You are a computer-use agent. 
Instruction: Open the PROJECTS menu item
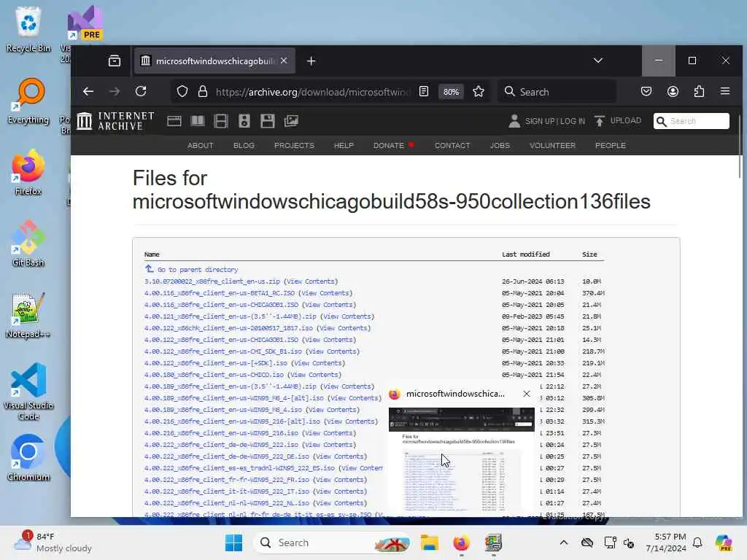(x=294, y=145)
